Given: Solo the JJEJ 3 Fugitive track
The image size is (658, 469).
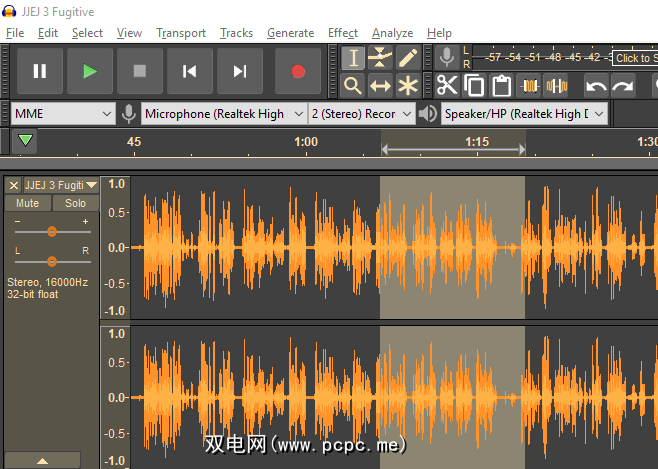Looking at the screenshot, I should [x=76, y=203].
